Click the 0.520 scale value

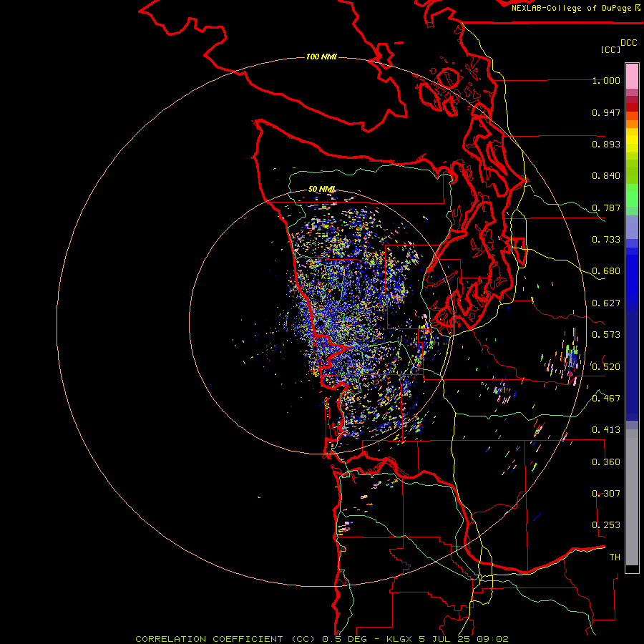click(606, 367)
